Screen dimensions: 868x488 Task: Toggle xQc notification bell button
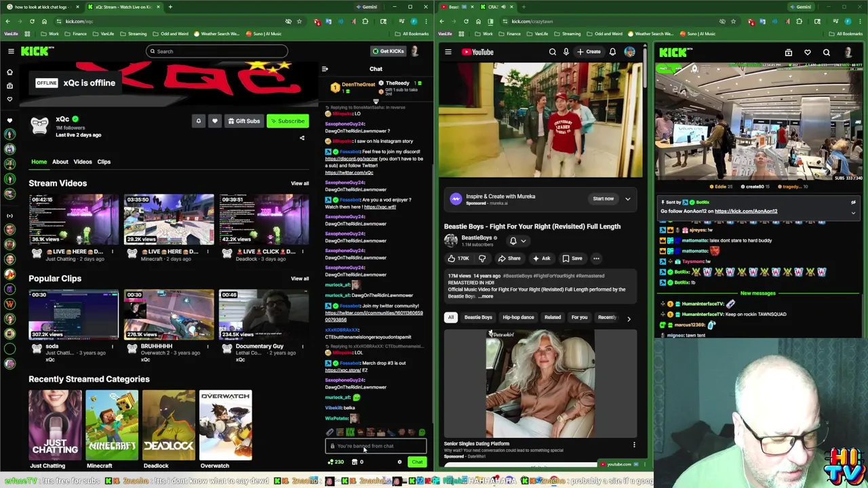point(199,121)
